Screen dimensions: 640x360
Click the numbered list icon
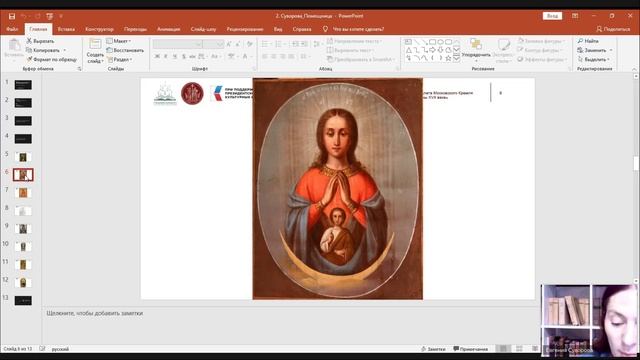point(280,44)
